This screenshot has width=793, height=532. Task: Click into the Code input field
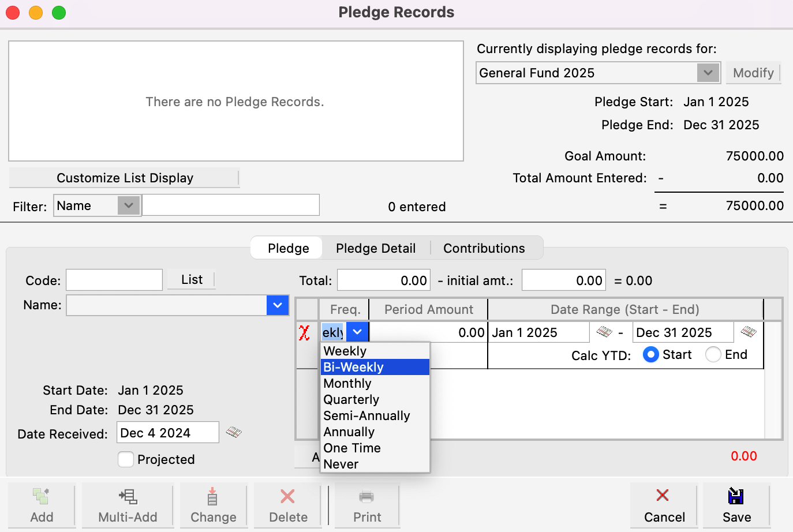click(x=114, y=280)
